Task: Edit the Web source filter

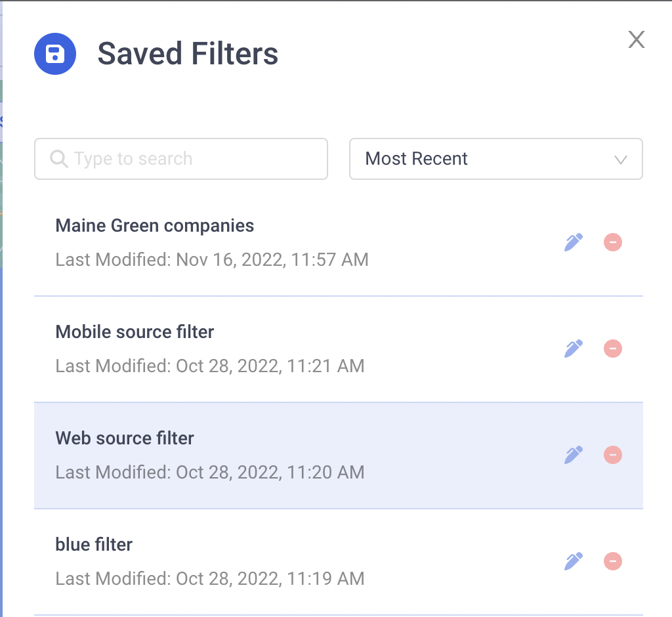Action: 574,455
